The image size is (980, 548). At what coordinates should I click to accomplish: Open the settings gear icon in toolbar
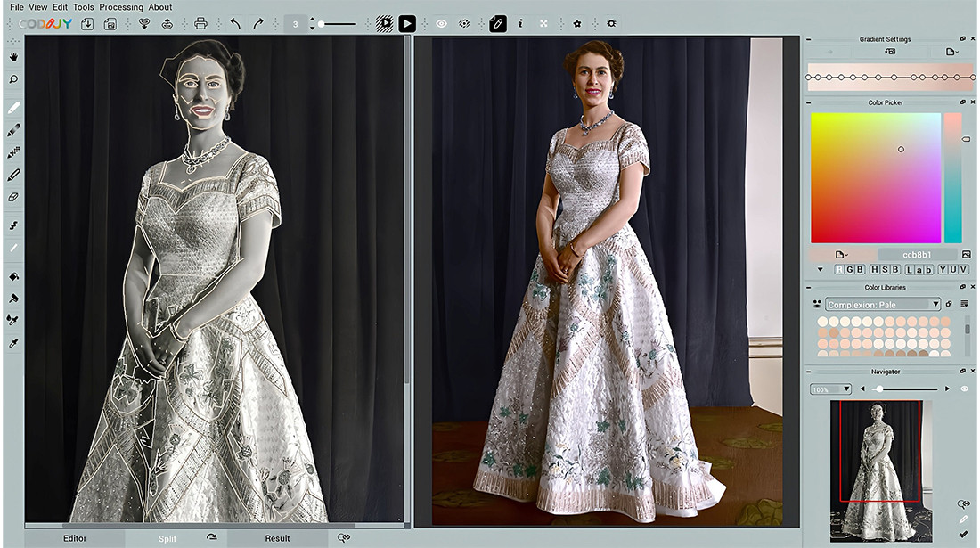point(577,24)
